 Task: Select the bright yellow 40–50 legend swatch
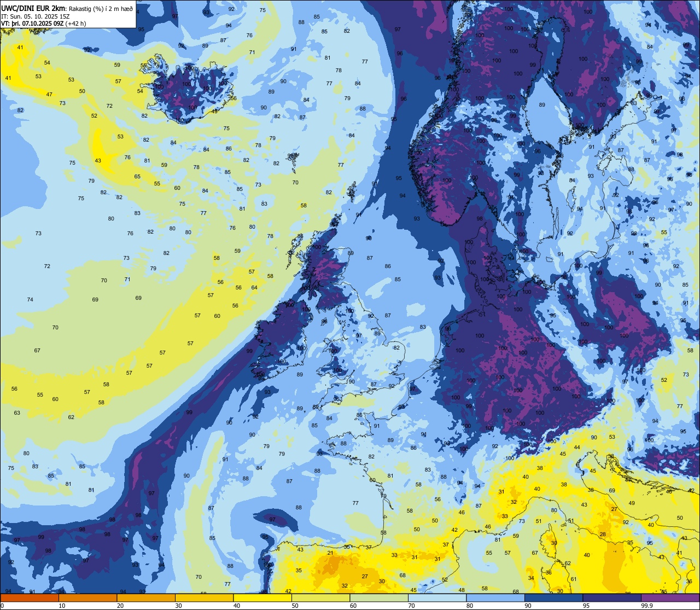pos(262,597)
